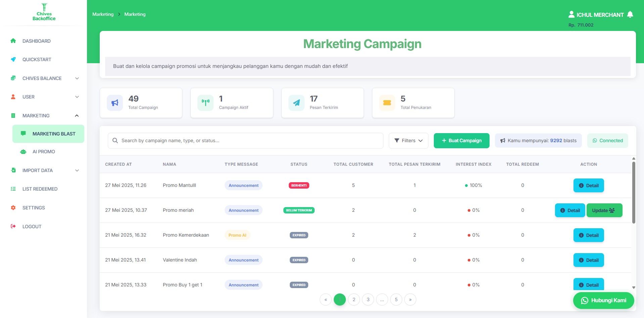
Task: Toggle the BERHENTI status badge on Promo Mantulll
Action: [299, 185]
